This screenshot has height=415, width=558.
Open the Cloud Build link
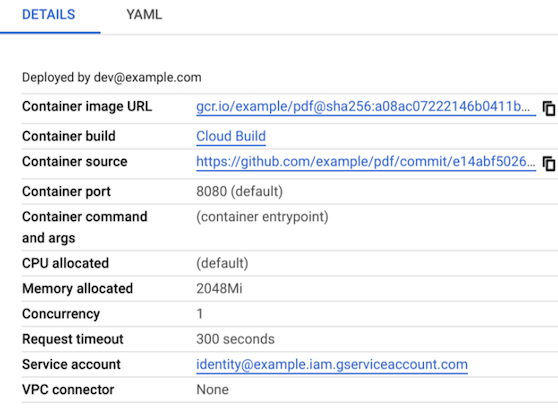231,136
